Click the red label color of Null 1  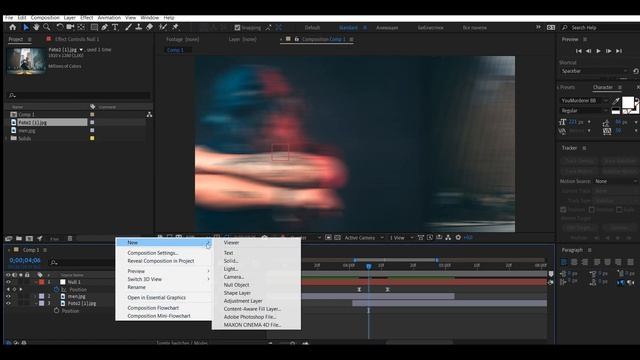click(x=41, y=282)
